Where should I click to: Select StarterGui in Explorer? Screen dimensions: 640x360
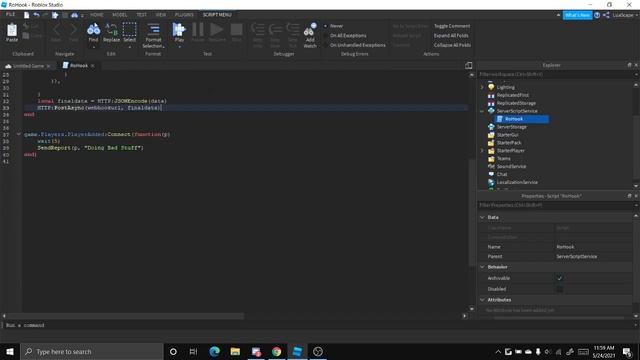(x=507, y=135)
